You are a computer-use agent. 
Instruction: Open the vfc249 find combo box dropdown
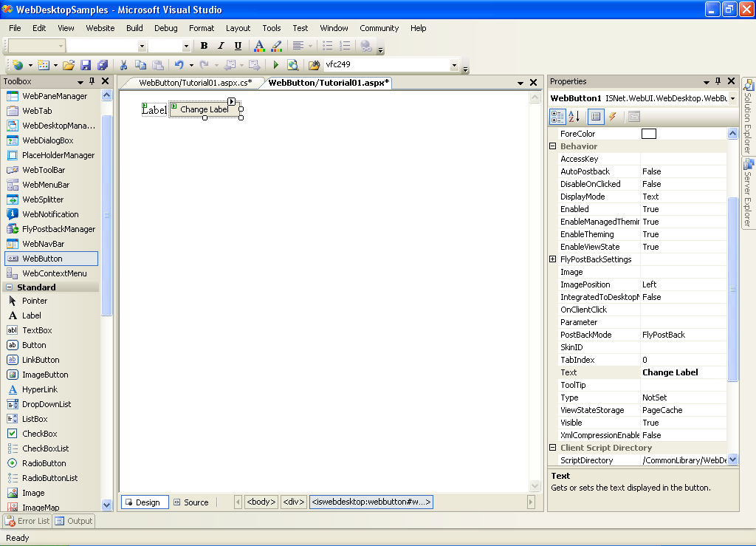point(455,65)
